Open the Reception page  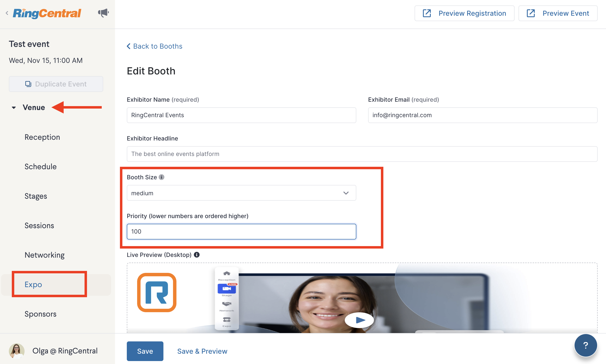tap(42, 137)
